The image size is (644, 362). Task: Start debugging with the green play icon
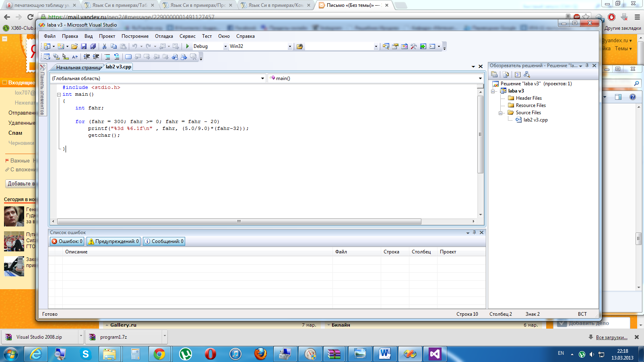188,46
